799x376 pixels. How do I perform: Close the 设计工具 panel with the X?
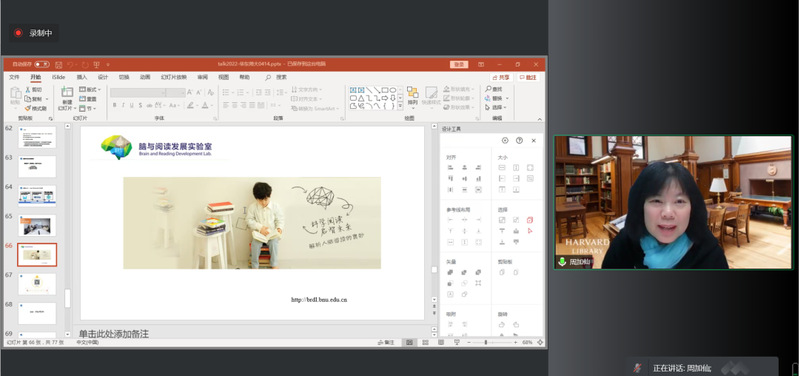coord(534,141)
